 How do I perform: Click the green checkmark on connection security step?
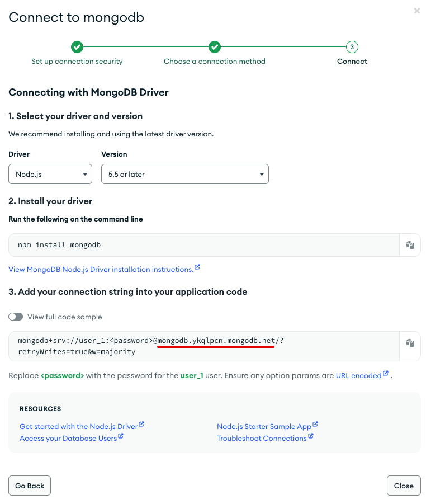coord(77,47)
